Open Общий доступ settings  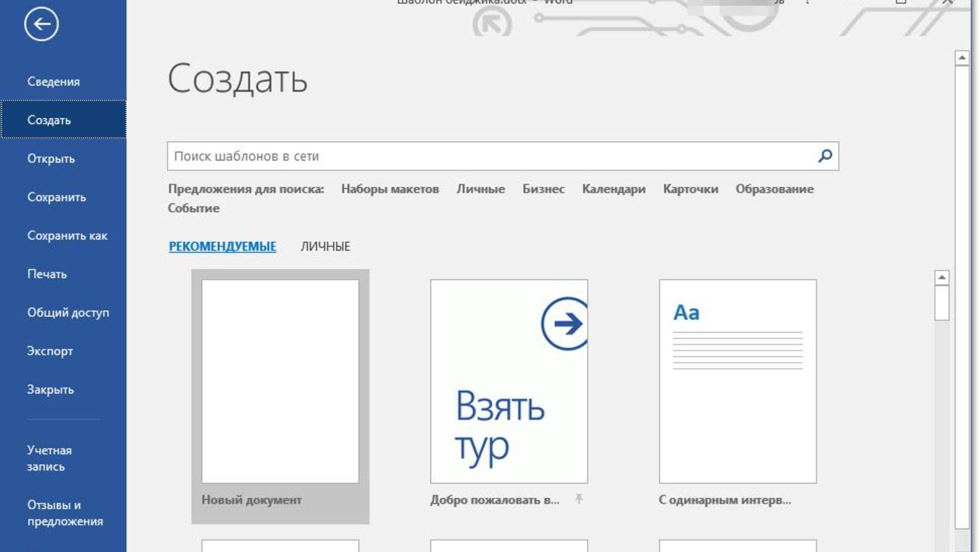coord(68,312)
